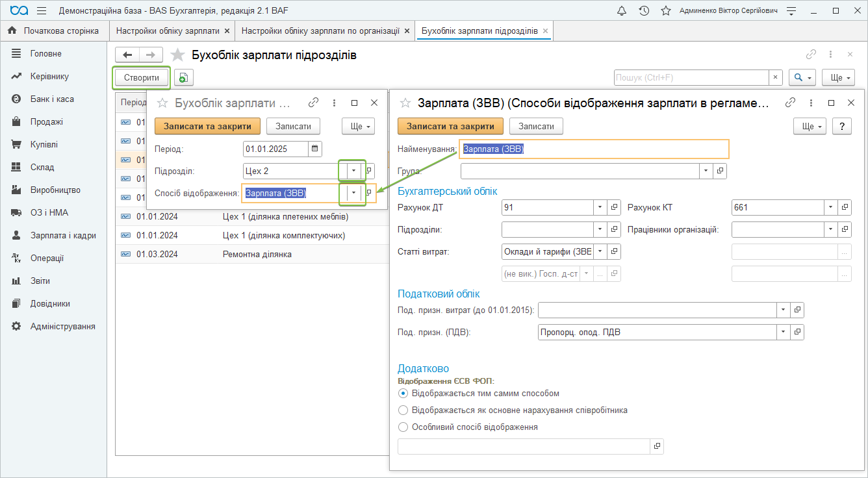868x478 pixels.
Task: Open the Рахунок ДТ dropdown list
Action: 600,207
